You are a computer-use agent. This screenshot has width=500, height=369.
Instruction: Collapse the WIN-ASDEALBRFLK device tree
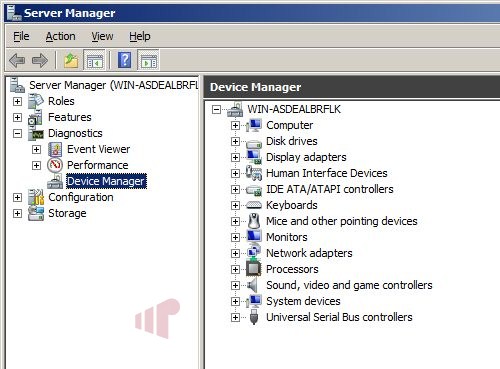click(x=216, y=109)
